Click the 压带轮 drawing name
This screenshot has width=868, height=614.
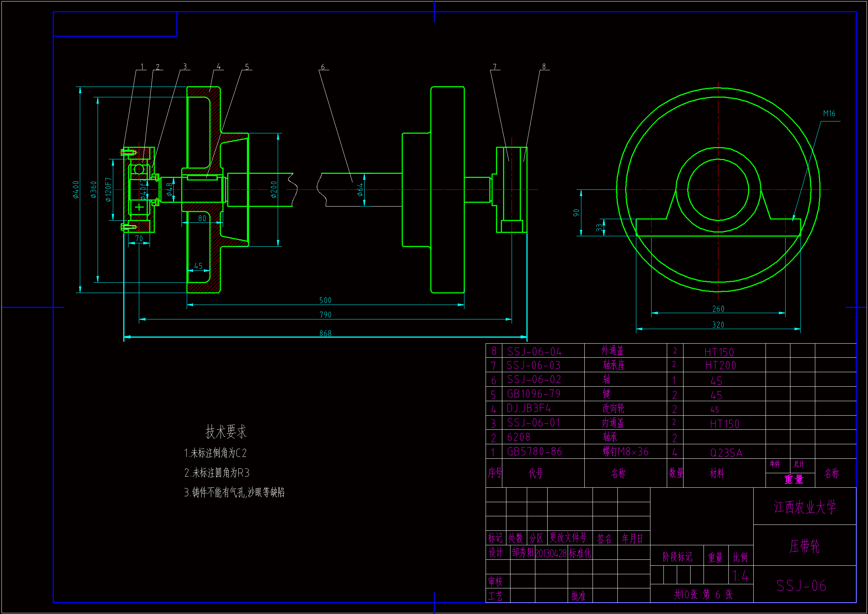click(x=805, y=546)
